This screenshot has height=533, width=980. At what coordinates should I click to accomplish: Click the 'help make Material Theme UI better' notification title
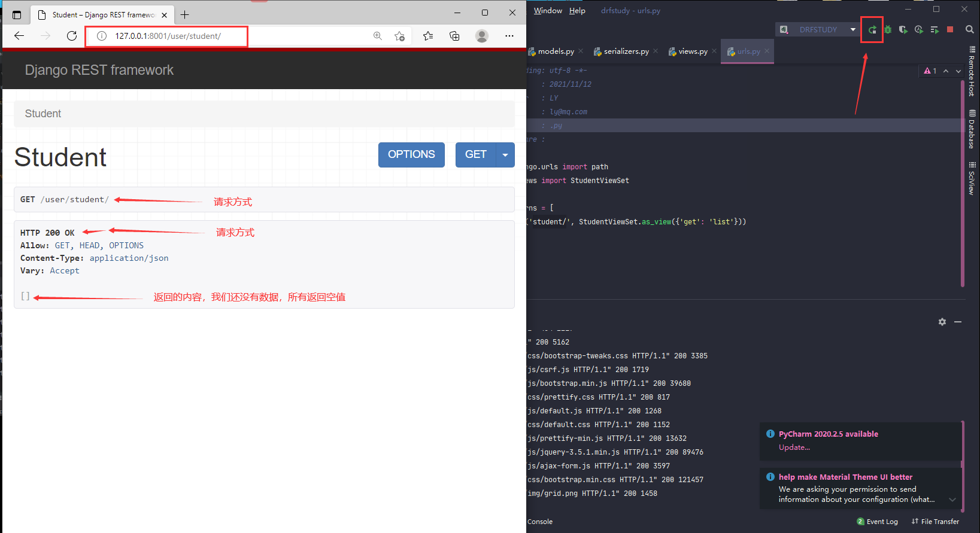tap(845, 477)
